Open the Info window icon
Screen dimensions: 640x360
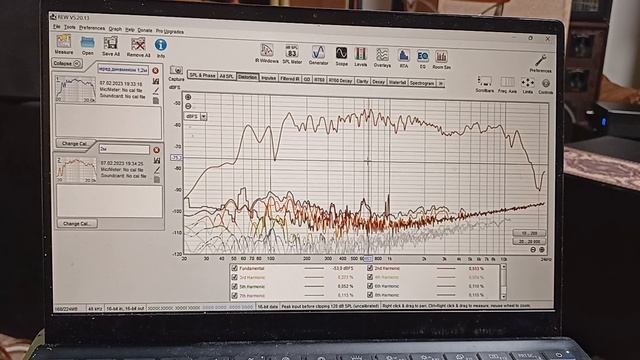click(x=160, y=45)
